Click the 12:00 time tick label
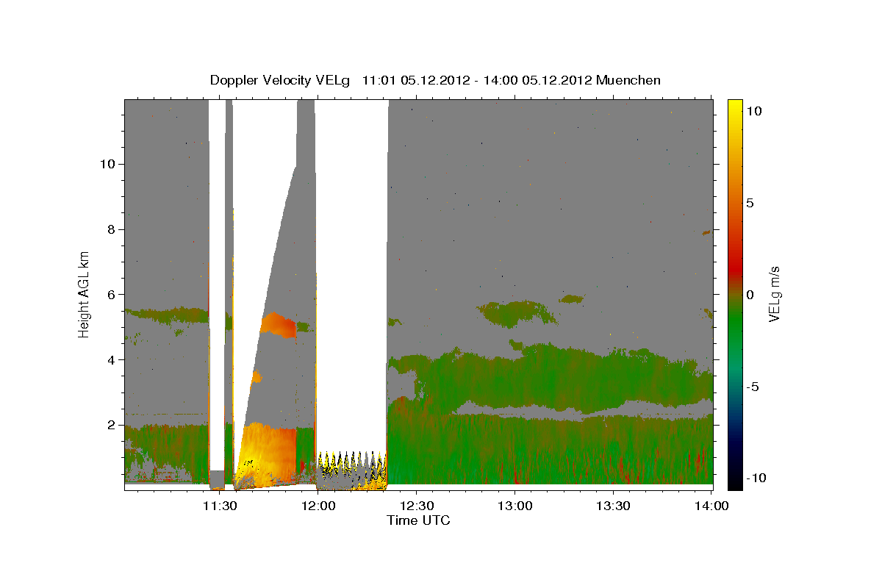 pos(318,506)
